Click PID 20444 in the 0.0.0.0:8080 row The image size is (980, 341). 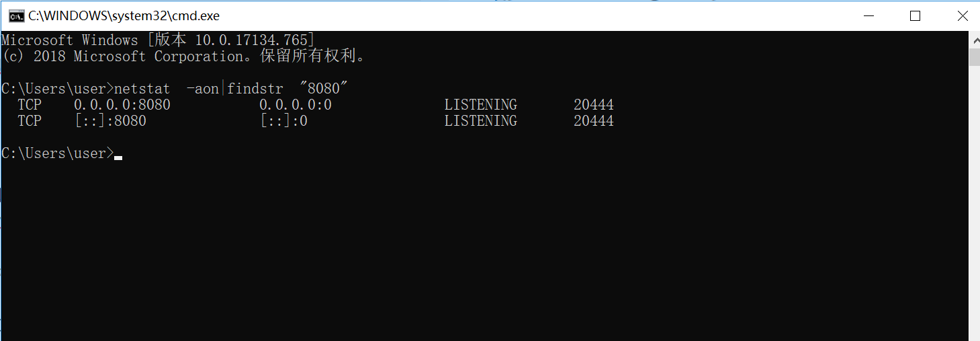click(594, 105)
